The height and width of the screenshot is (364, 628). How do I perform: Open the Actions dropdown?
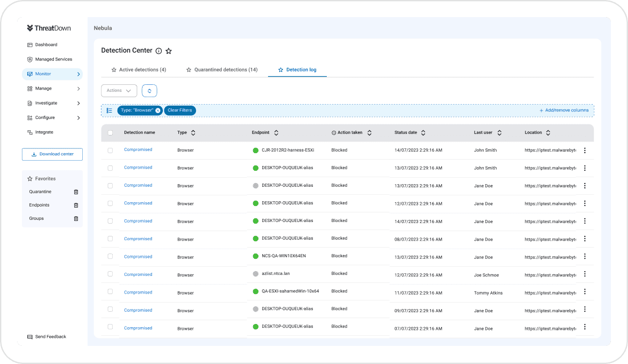(x=119, y=91)
